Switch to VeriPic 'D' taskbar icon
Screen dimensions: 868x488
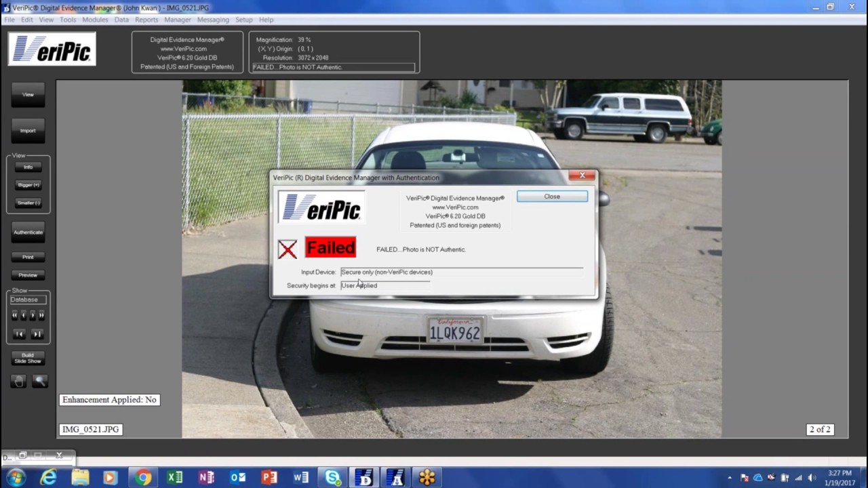(x=364, y=478)
